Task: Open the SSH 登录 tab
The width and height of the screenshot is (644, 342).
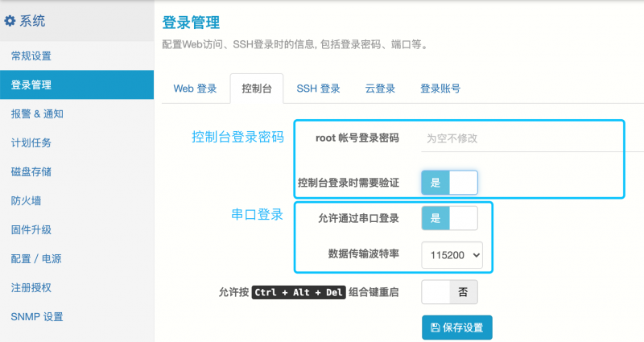Action: 318,89
